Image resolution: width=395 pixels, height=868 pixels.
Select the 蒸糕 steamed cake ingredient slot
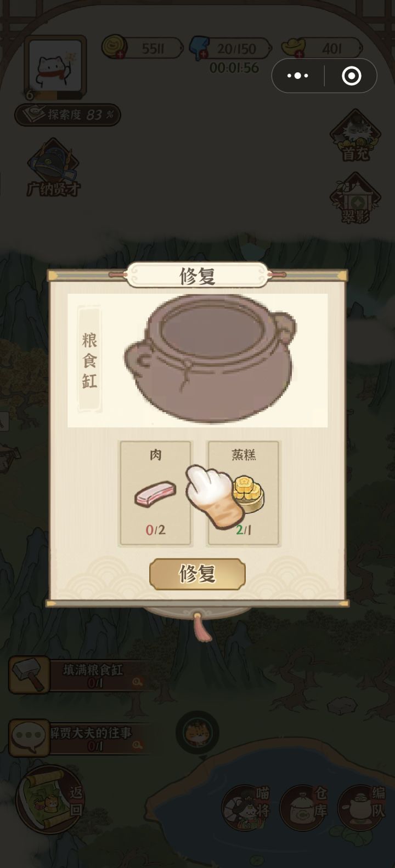pos(243,493)
